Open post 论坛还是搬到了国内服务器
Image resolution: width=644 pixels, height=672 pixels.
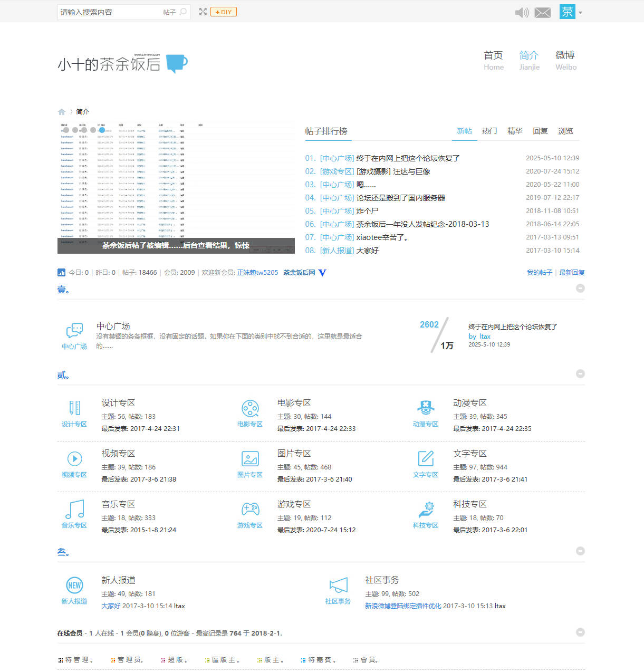click(x=401, y=198)
